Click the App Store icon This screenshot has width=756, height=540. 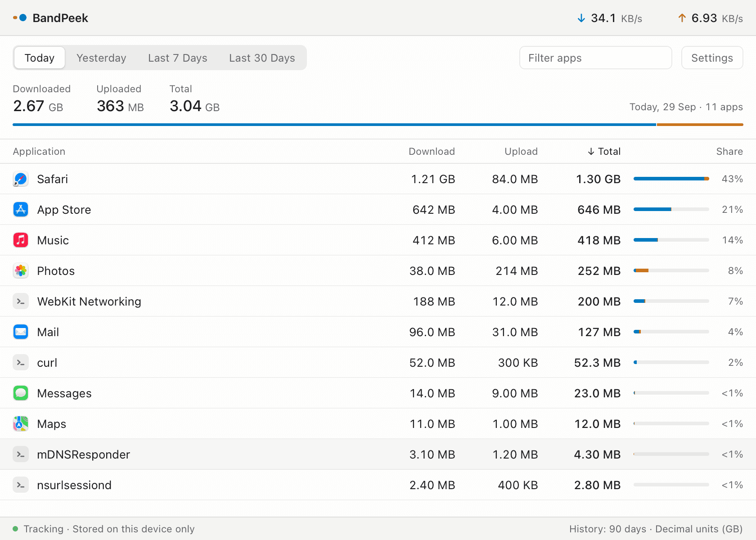point(21,210)
